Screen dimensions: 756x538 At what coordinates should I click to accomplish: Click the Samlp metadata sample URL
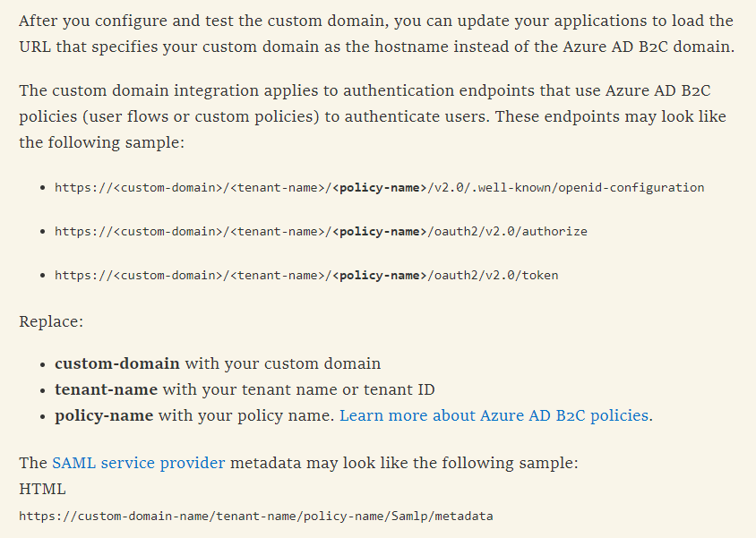(257, 516)
